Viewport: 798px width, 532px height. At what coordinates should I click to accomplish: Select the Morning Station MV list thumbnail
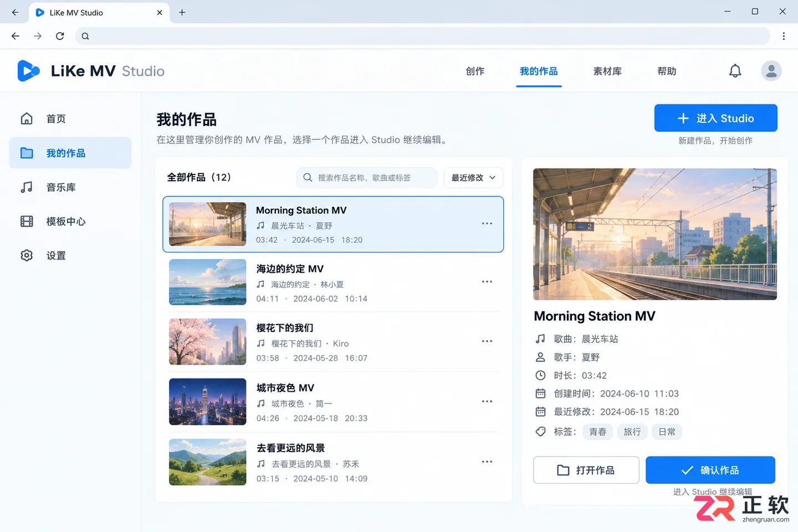point(207,224)
